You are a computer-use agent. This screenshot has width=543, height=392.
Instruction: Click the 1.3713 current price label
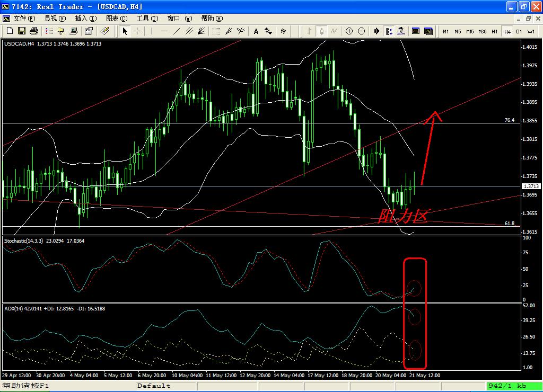click(x=531, y=186)
